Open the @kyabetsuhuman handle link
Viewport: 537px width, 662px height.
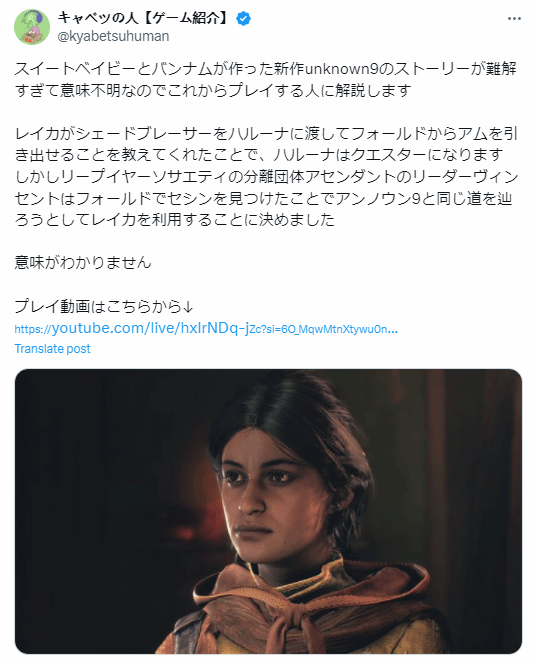pyautogui.click(x=113, y=36)
